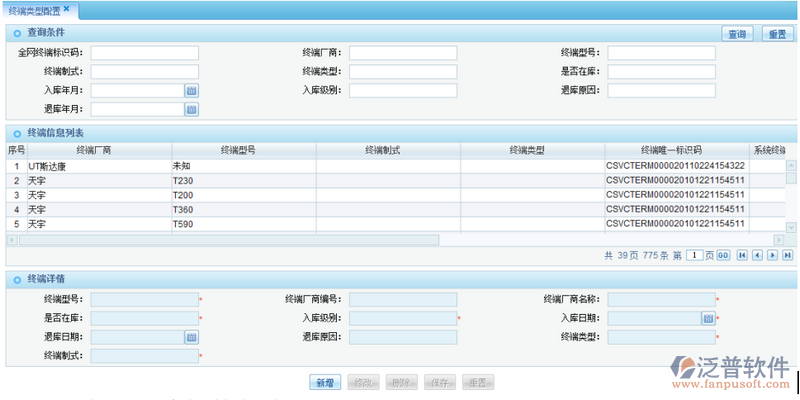Screen dimensions: 800x400
Task: Collapse the 终端信息列表 panel
Action: click(x=17, y=133)
